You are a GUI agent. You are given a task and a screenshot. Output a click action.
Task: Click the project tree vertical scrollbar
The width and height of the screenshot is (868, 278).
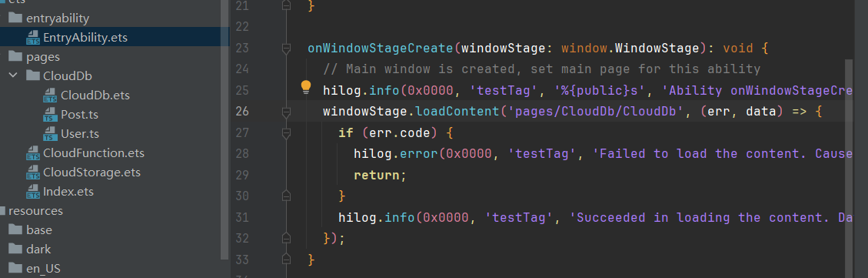point(224,130)
